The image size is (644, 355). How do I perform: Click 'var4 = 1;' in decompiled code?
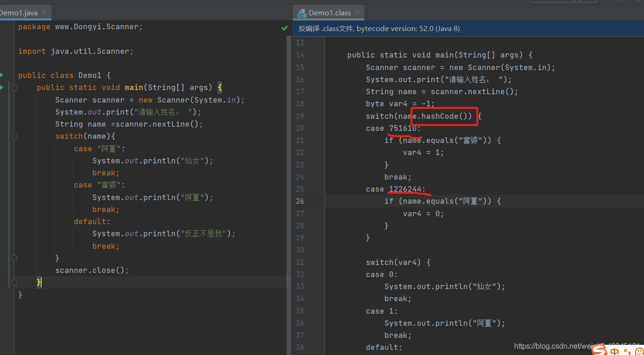424,152
